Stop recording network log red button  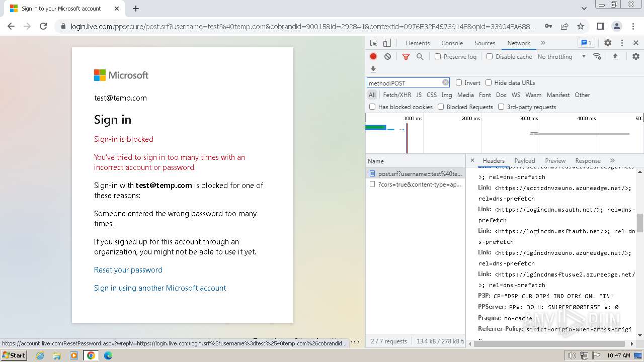373,57
